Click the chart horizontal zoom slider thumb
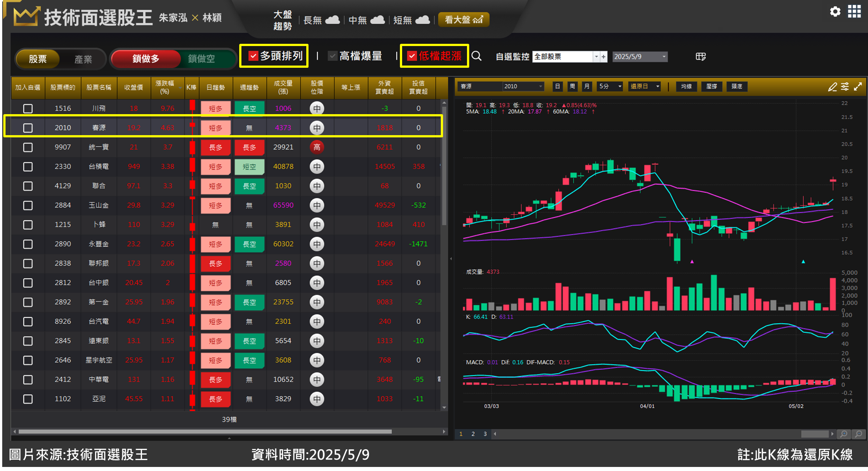The height and width of the screenshot is (471, 868). click(815, 434)
